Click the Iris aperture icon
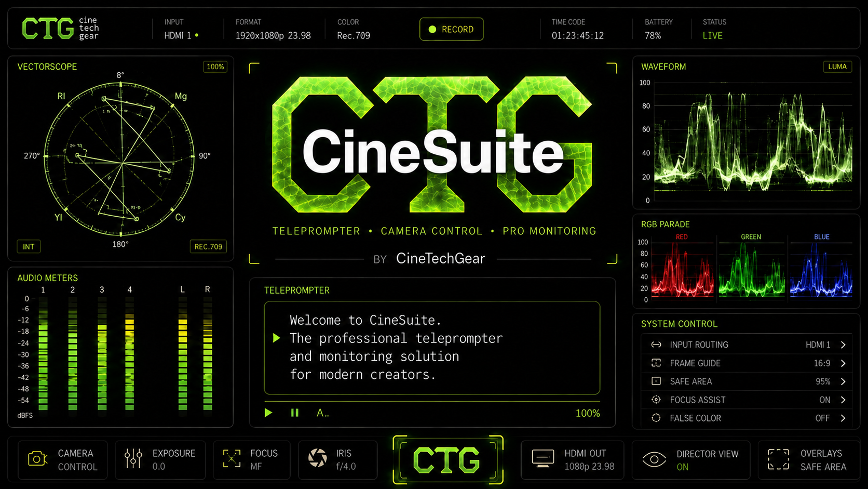 (x=318, y=458)
